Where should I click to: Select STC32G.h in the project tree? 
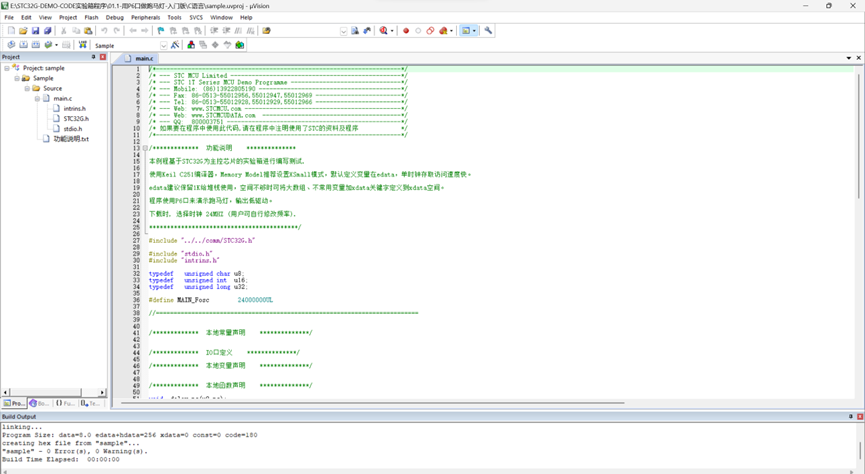tap(76, 119)
